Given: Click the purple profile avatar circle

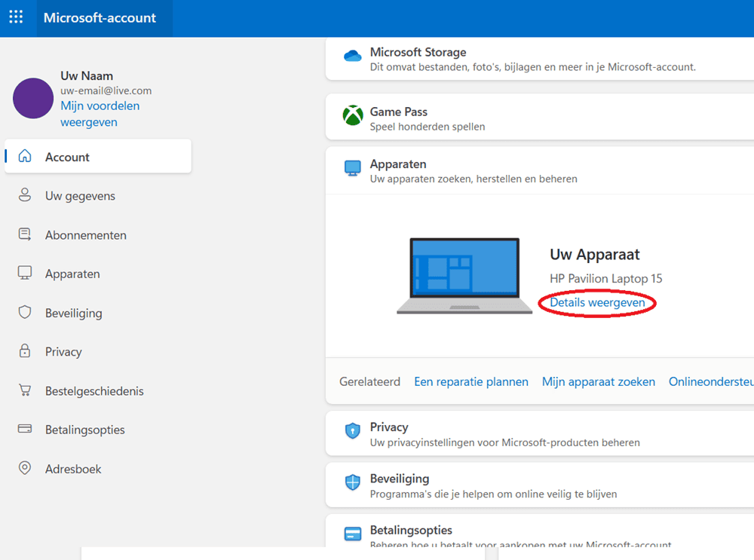Looking at the screenshot, I should pyautogui.click(x=32, y=98).
